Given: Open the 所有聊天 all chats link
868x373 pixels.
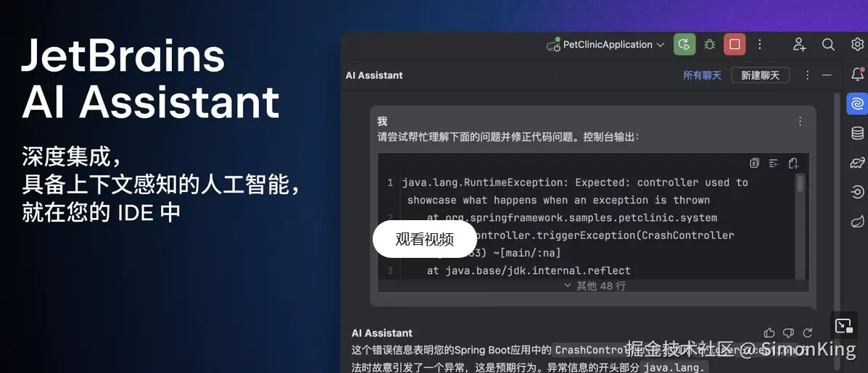Looking at the screenshot, I should pos(702,76).
